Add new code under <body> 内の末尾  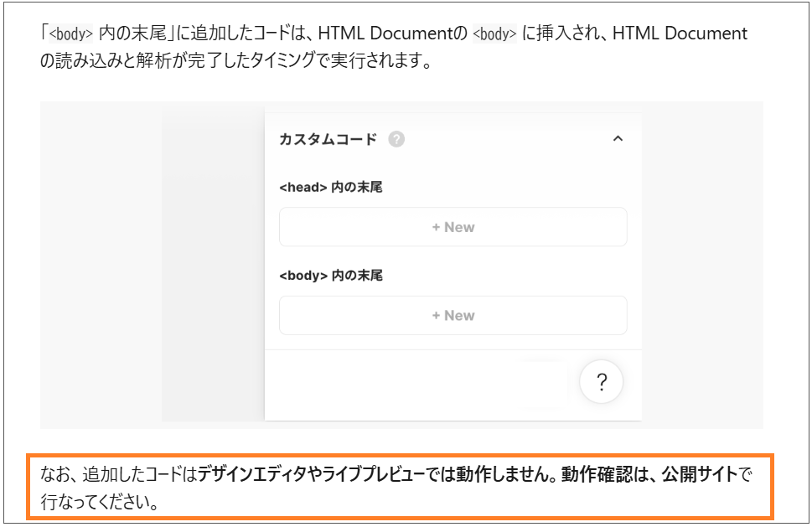[x=453, y=316]
